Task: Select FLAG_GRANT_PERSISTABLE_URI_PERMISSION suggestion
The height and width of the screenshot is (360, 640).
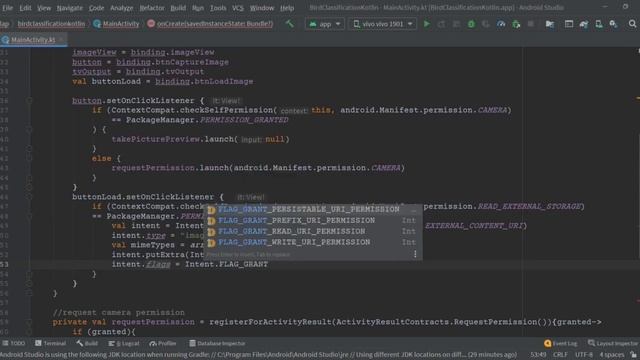Action: pyautogui.click(x=313, y=209)
